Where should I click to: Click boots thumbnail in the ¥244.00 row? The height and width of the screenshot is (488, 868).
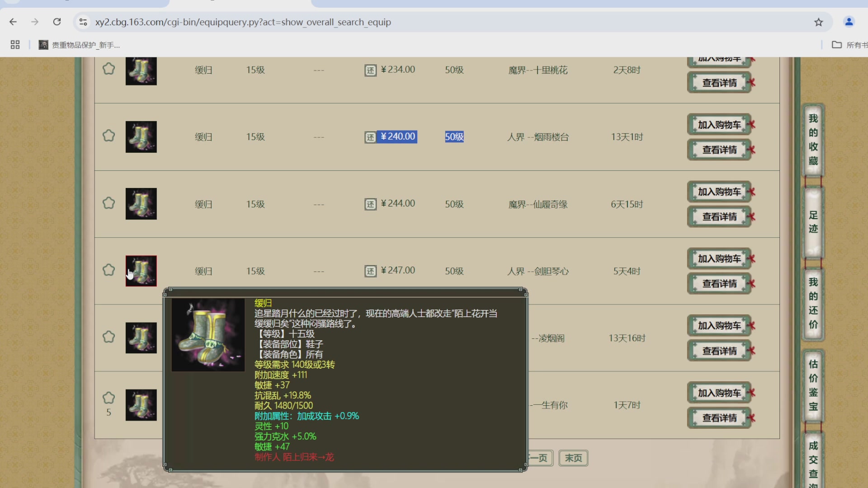pyautogui.click(x=141, y=204)
